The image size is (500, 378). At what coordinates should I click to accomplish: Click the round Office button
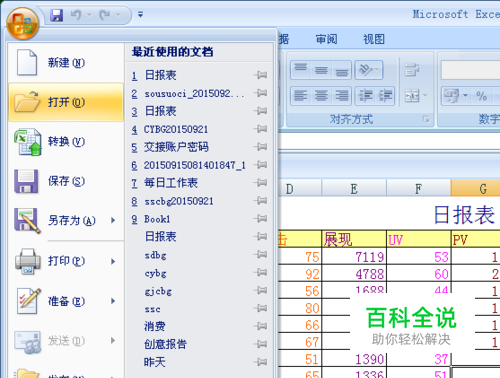[23, 24]
